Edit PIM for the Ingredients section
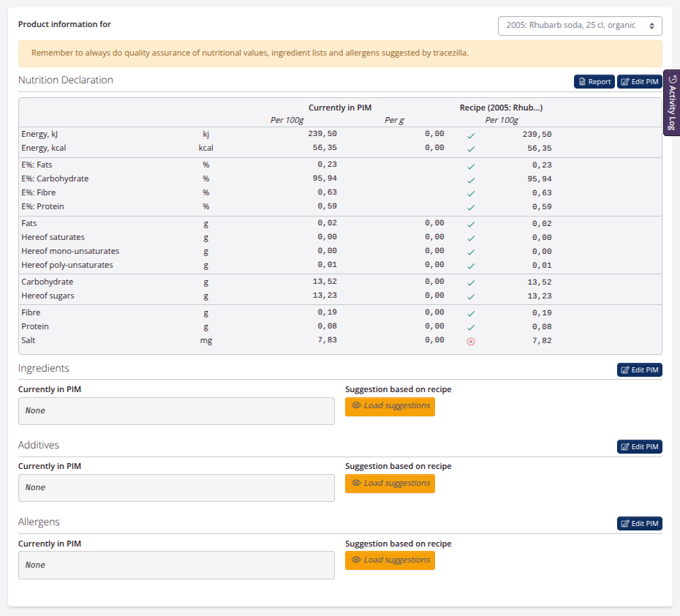This screenshot has width=680, height=616. tap(640, 370)
